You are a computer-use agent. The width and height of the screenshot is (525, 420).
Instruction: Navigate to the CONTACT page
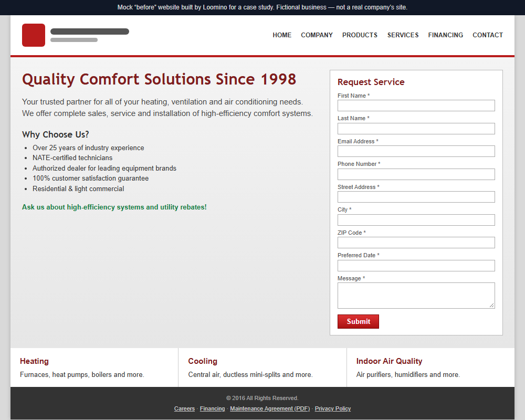pyautogui.click(x=488, y=35)
